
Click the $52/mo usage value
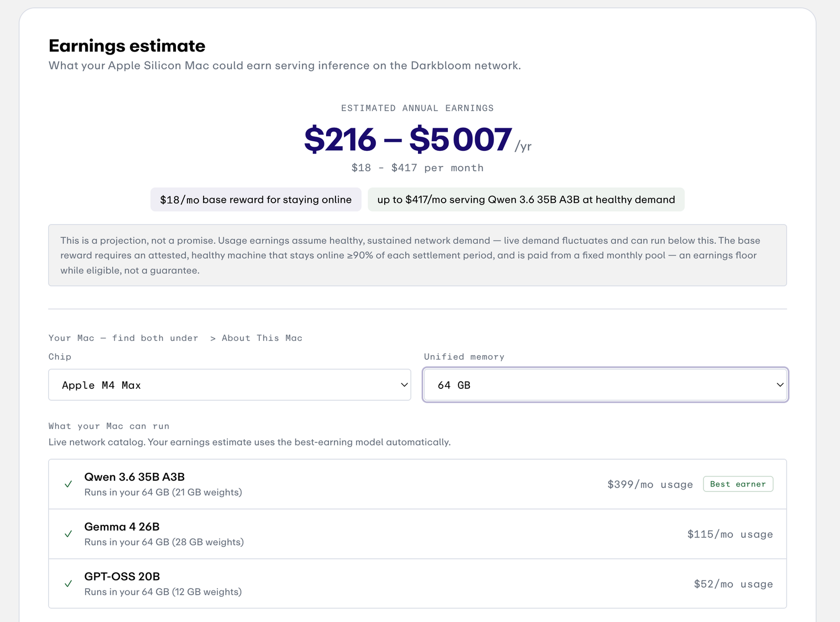pyautogui.click(x=733, y=584)
